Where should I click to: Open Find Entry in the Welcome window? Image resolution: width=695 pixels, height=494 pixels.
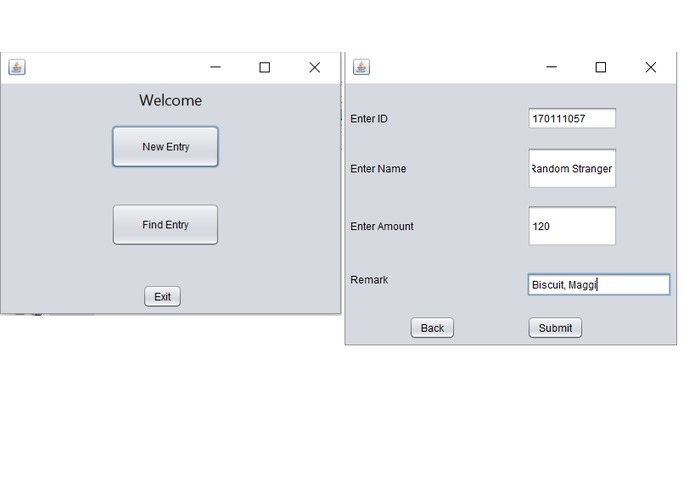click(165, 225)
